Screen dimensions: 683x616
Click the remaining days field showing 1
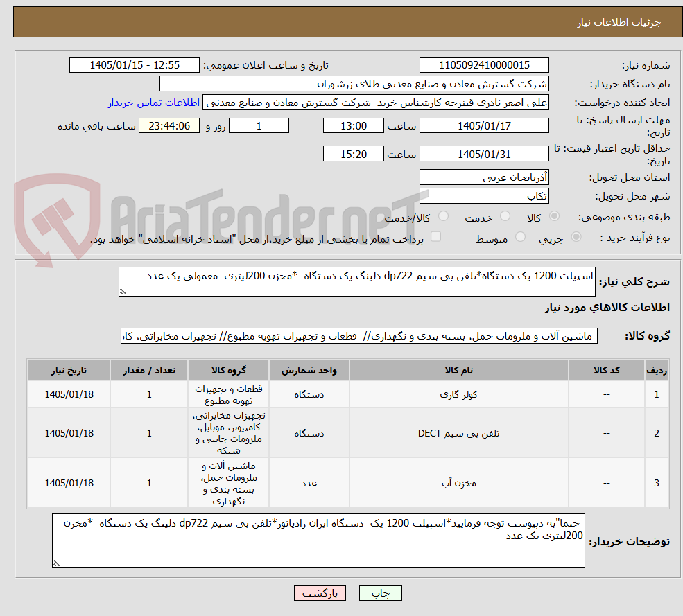[259, 126]
